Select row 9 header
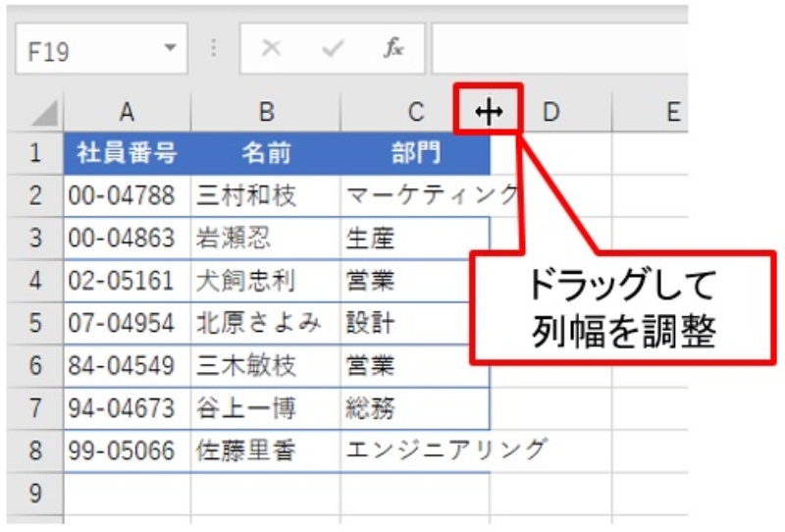 34,493
